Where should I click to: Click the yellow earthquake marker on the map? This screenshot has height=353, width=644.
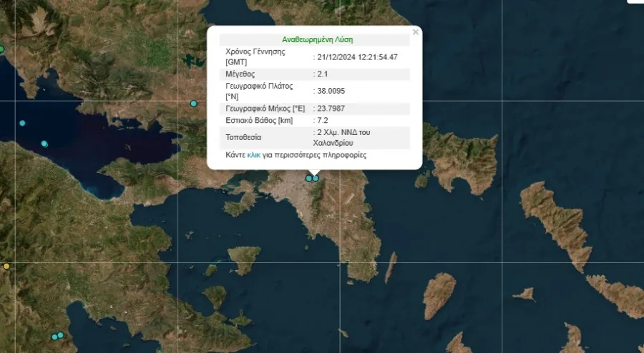(6, 267)
